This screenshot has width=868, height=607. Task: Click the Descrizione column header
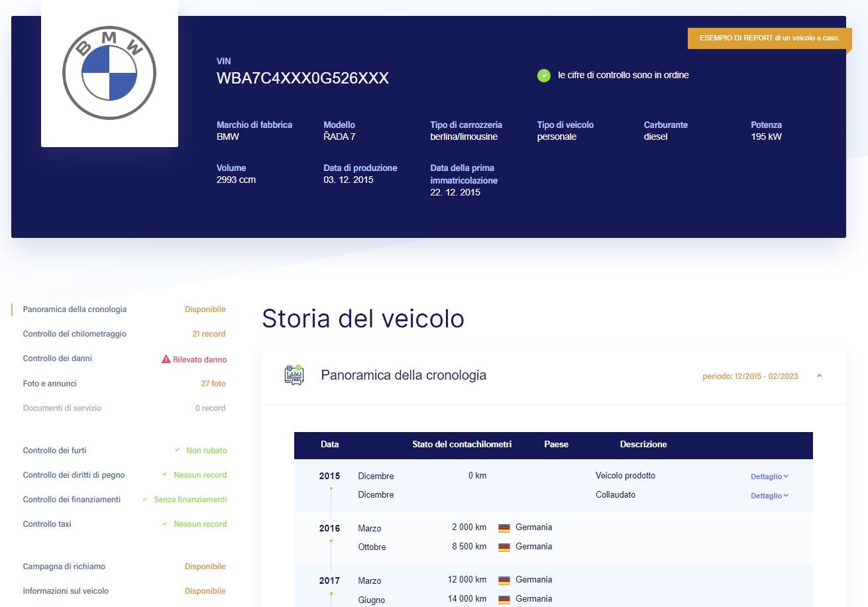coord(643,445)
